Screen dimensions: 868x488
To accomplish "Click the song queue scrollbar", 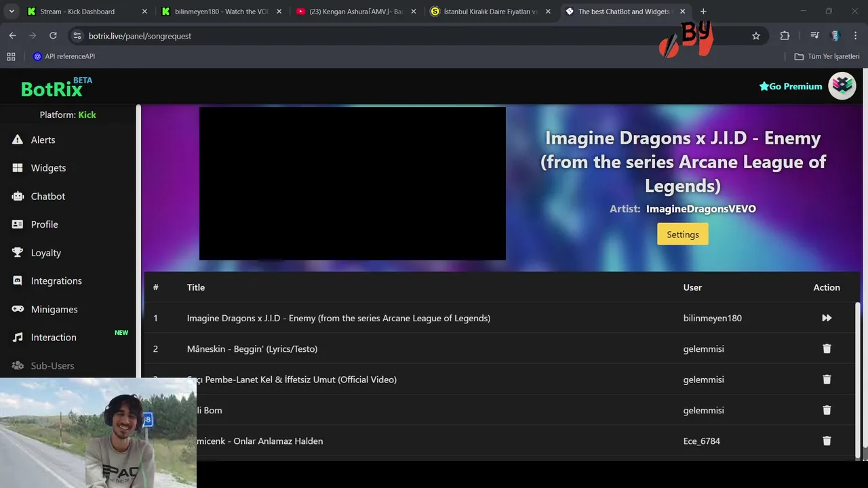I will click(859, 380).
